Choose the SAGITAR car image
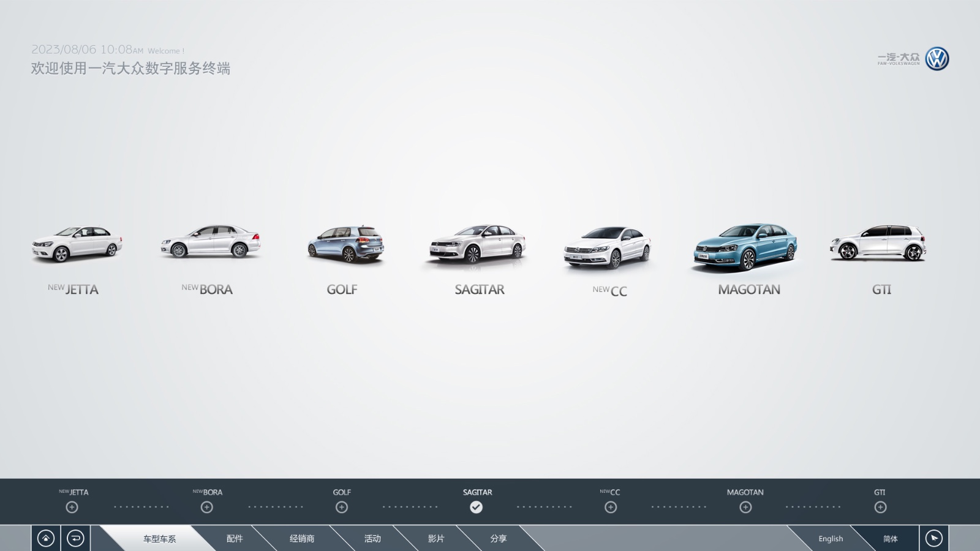Viewport: 980px width, 551px height. click(477, 244)
